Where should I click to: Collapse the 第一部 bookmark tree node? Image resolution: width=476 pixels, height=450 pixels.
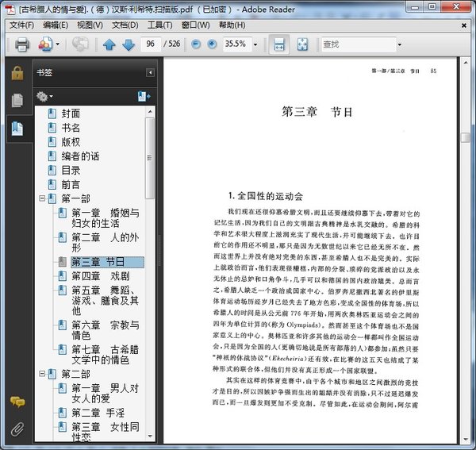[x=41, y=198]
